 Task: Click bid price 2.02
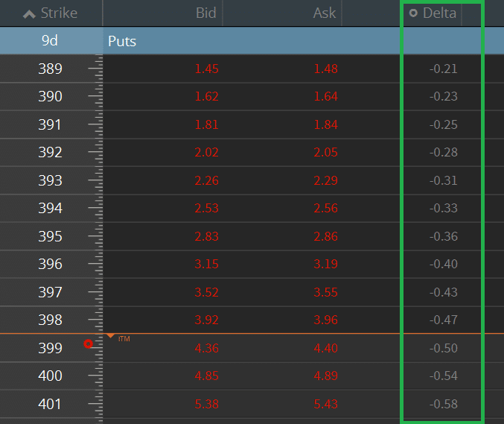(206, 153)
